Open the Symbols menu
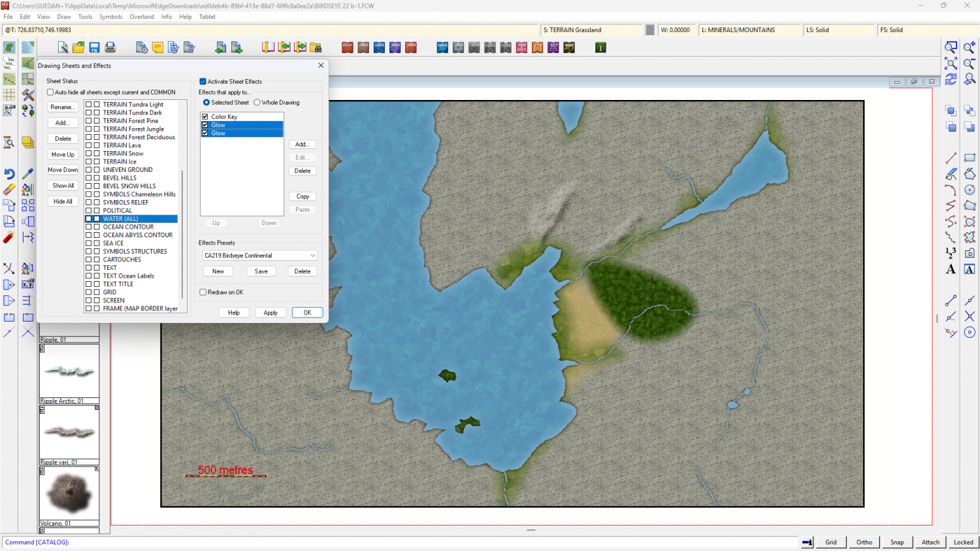 pyautogui.click(x=110, y=17)
